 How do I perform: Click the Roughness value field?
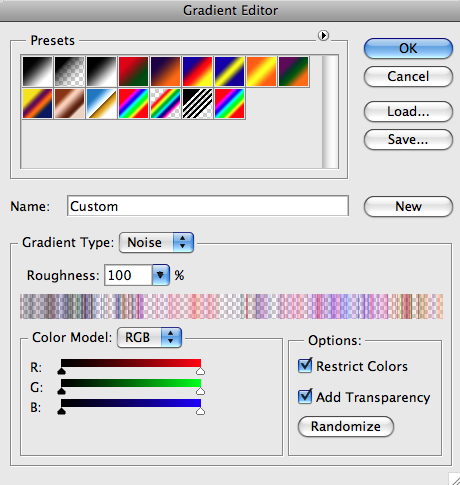[x=128, y=275]
